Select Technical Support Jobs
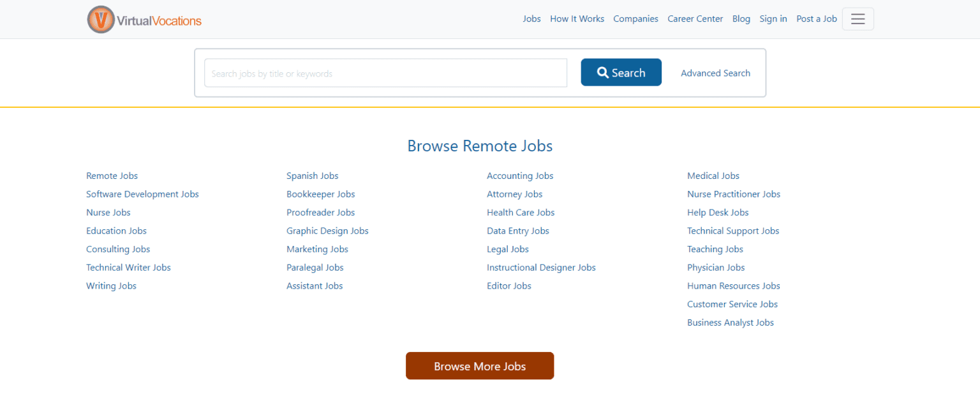980x403 pixels. [x=733, y=231]
